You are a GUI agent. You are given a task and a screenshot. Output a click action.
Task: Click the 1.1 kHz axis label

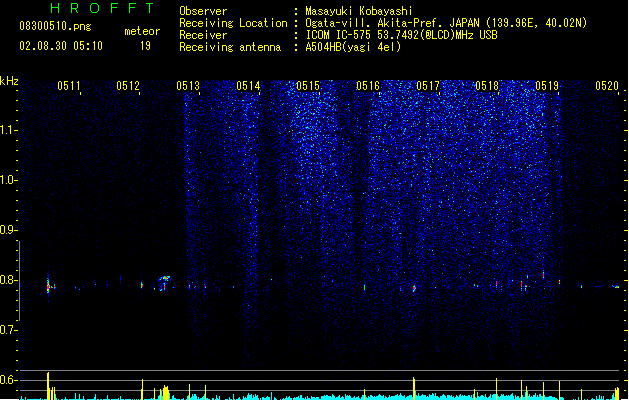(x=8, y=130)
